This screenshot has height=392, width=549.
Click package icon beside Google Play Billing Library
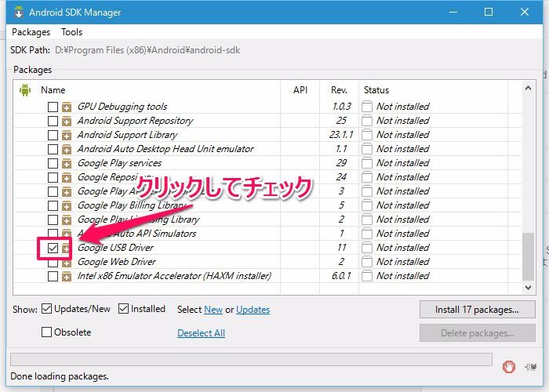pos(67,205)
